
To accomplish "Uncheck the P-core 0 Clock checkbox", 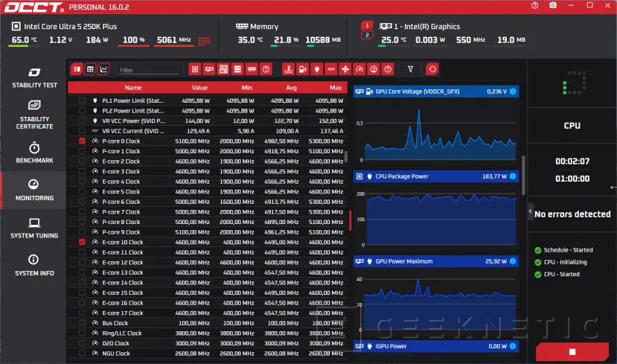I will tap(82, 141).
